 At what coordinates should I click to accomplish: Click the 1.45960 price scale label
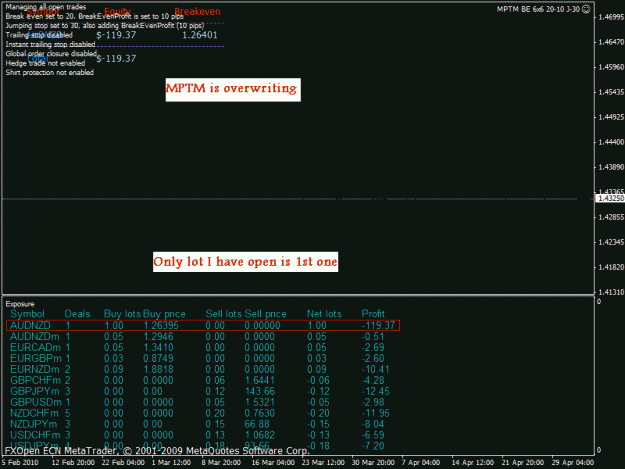(611, 67)
